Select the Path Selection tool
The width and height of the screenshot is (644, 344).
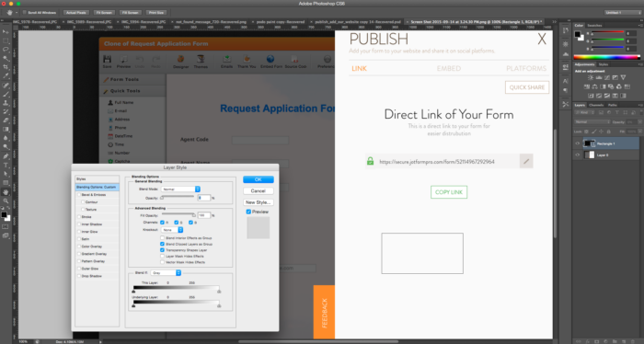pyautogui.click(x=6, y=174)
